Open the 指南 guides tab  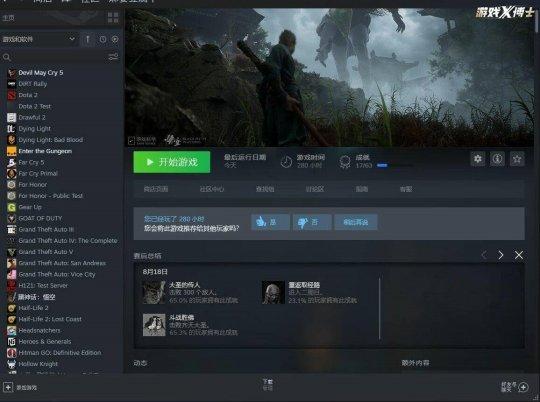coord(362,189)
